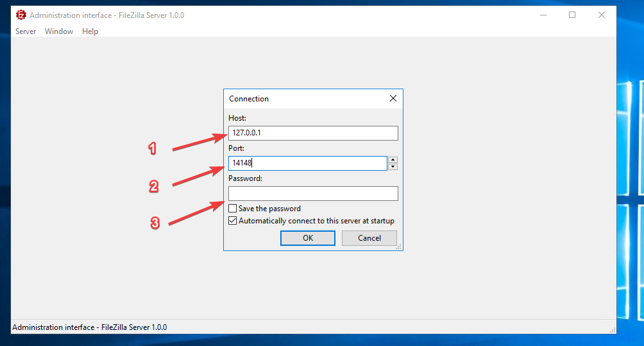Open the Server menu

click(26, 31)
